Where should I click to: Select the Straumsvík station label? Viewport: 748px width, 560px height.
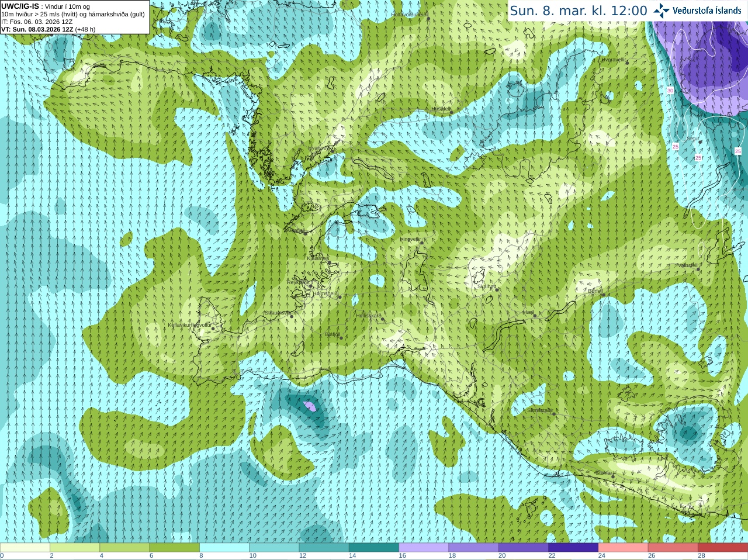click(277, 313)
